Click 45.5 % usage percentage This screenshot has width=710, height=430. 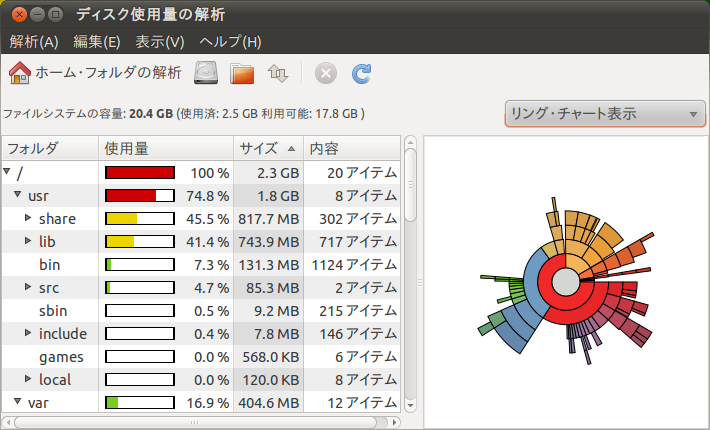[x=207, y=219]
